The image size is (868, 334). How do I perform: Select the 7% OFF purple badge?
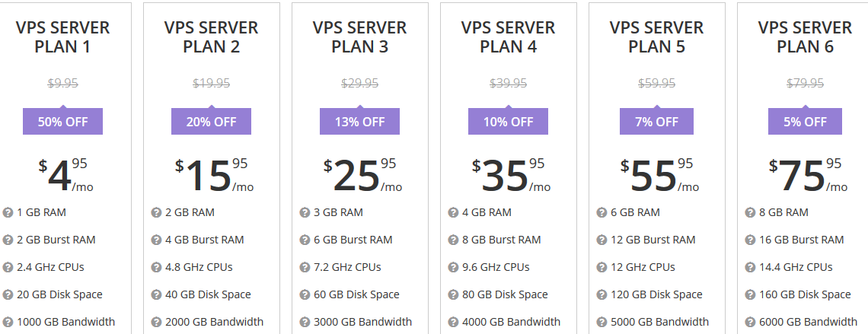click(x=656, y=121)
